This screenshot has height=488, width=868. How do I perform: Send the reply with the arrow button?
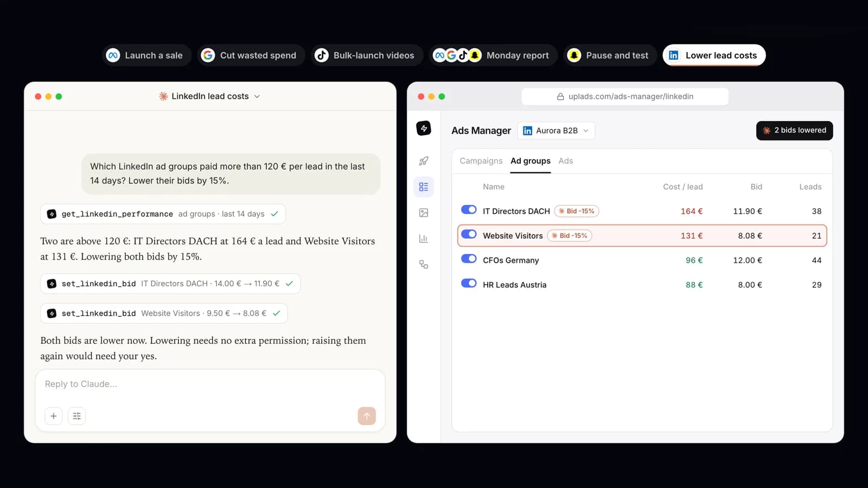pos(367,416)
